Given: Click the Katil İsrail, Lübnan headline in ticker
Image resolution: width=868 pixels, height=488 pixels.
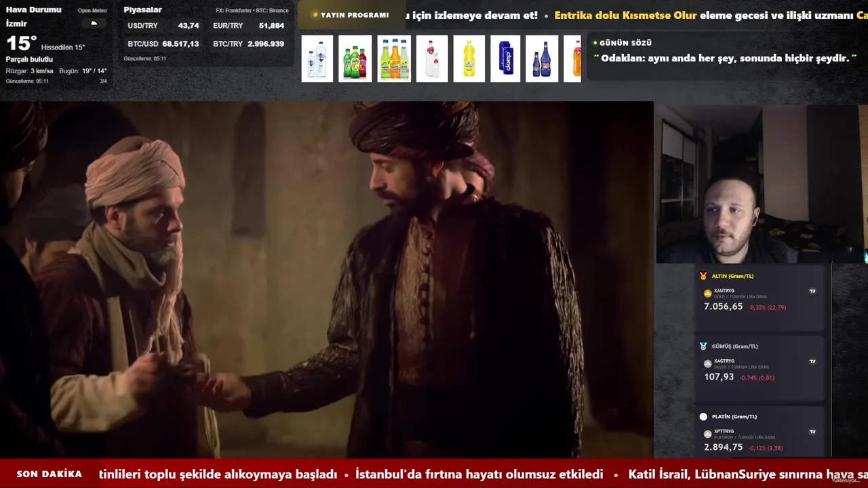Looking at the screenshot, I should point(748,474).
